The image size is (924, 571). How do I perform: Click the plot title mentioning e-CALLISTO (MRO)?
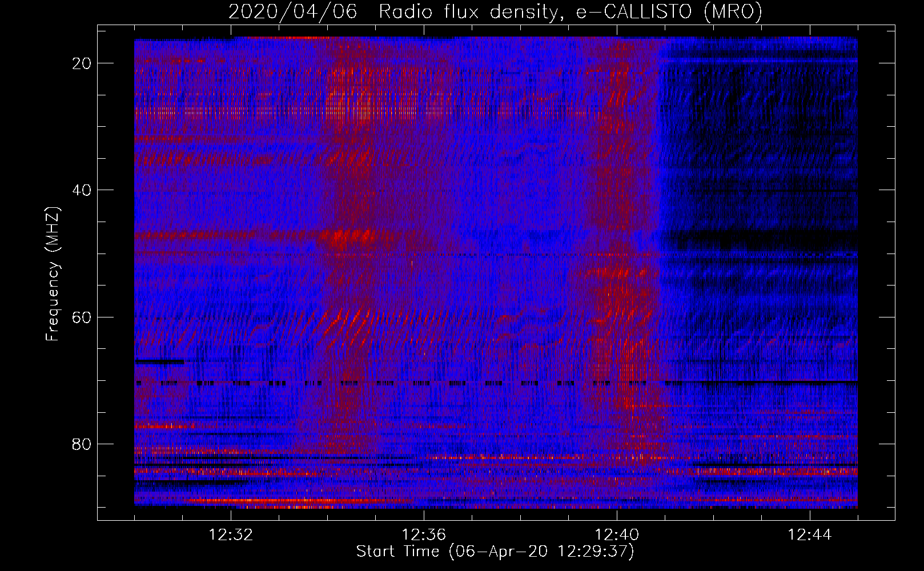(x=495, y=12)
